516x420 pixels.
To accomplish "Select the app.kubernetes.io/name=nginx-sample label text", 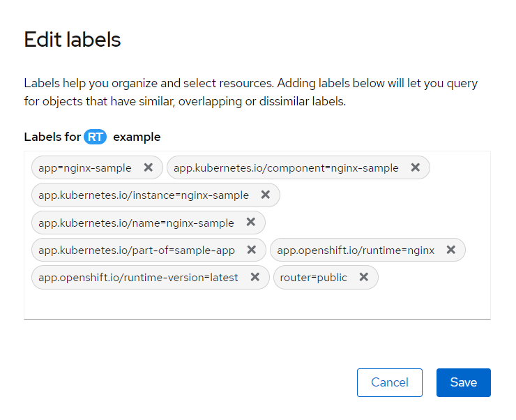I will point(136,223).
